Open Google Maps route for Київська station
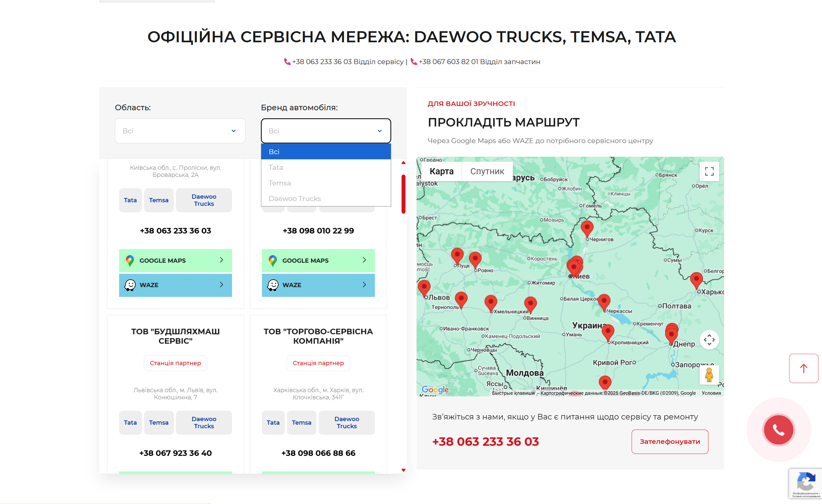Viewport: 822px width, 504px height. (175, 260)
